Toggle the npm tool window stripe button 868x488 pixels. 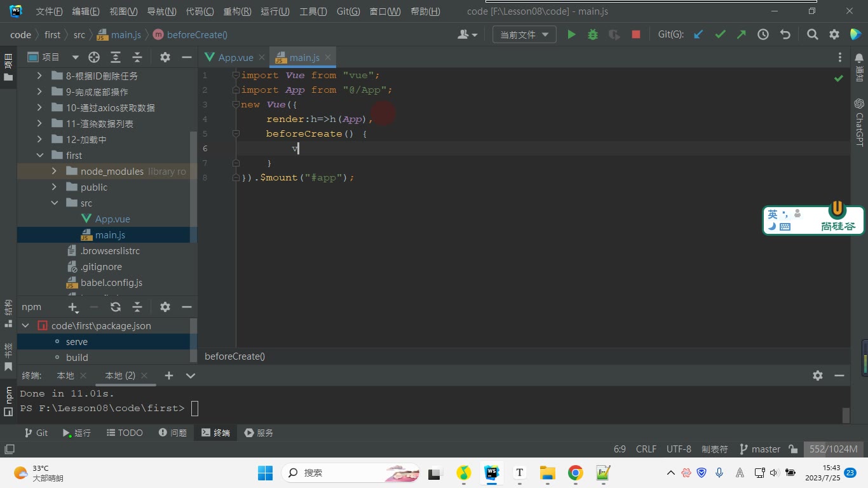pyautogui.click(x=8, y=400)
